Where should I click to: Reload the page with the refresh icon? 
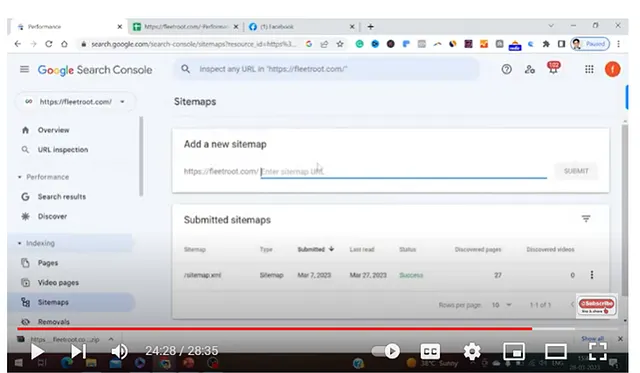pos(49,44)
